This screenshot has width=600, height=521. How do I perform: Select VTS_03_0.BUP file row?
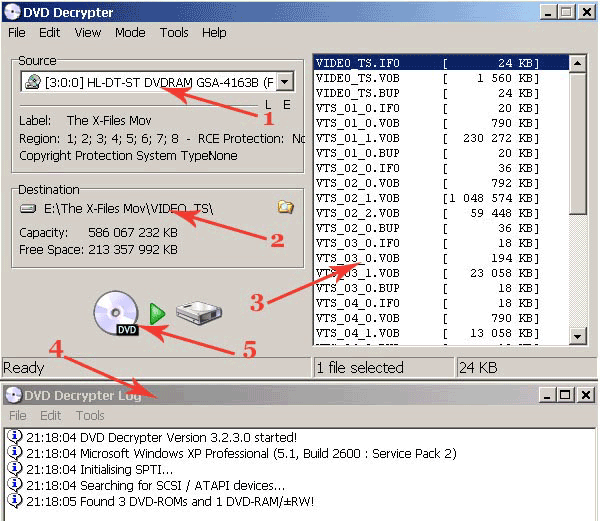pyautogui.click(x=441, y=288)
